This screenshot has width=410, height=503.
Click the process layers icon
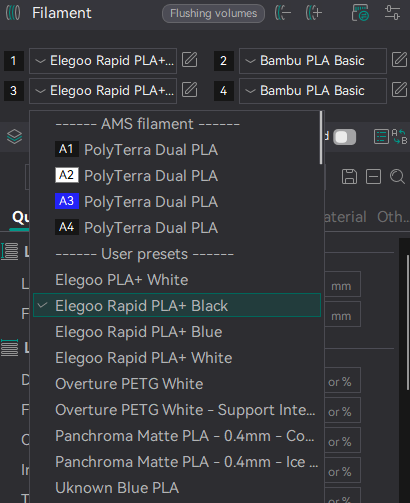coord(15,137)
